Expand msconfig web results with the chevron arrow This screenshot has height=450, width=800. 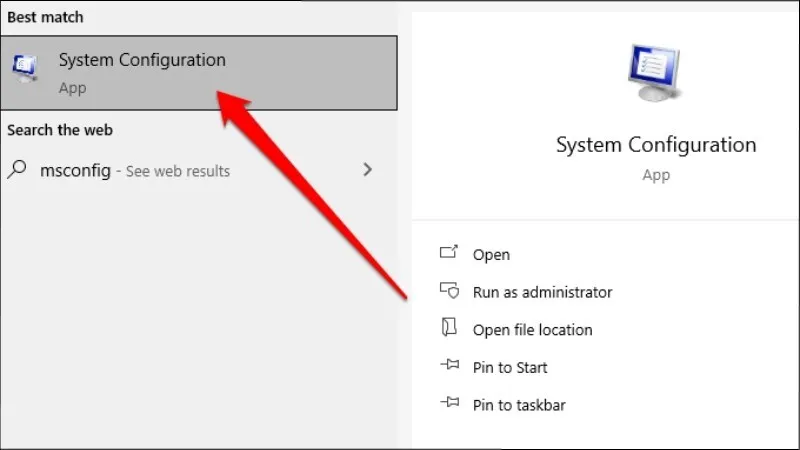pyautogui.click(x=367, y=170)
